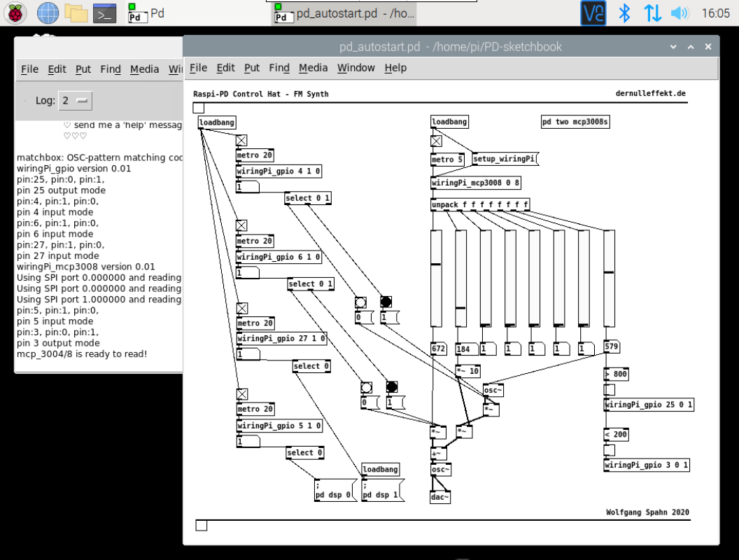
Task: Open the file manager folder icon
Action: (76, 13)
